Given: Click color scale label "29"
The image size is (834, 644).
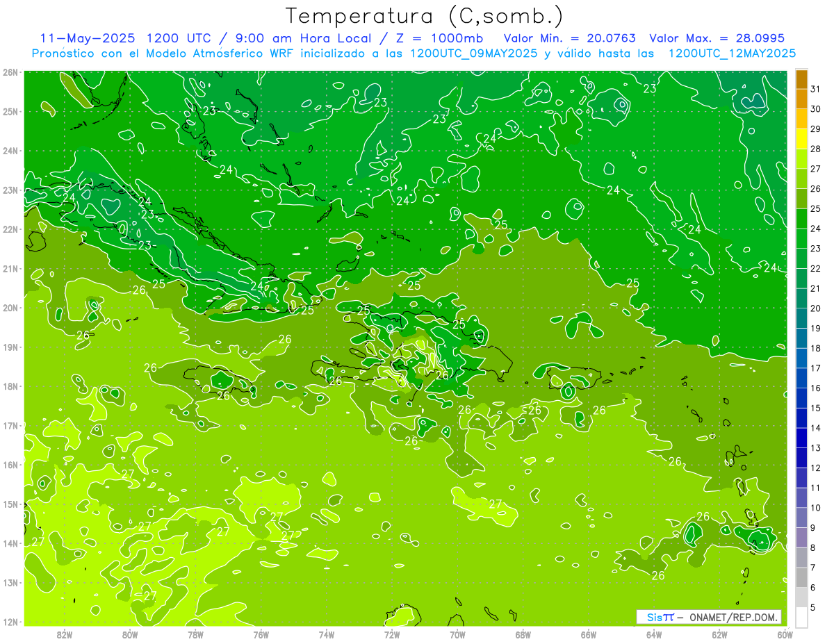Looking at the screenshot, I should pyautogui.click(x=815, y=129).
